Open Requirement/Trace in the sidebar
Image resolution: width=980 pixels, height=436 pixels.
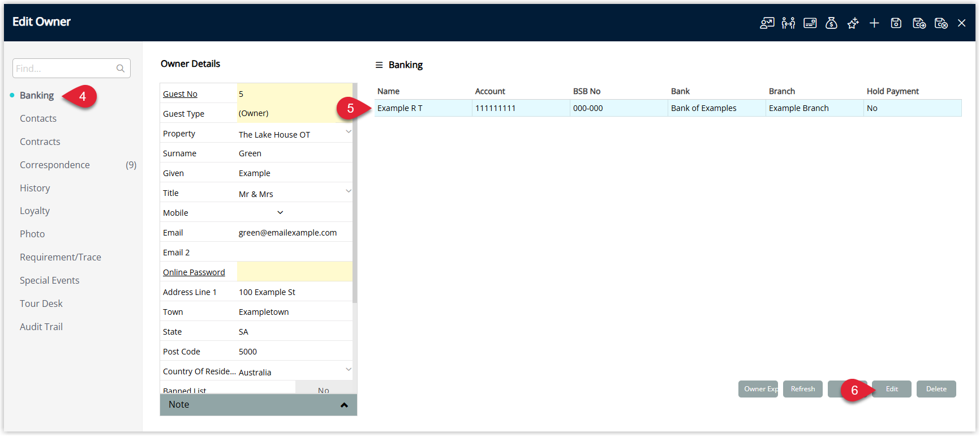(61, 257)
